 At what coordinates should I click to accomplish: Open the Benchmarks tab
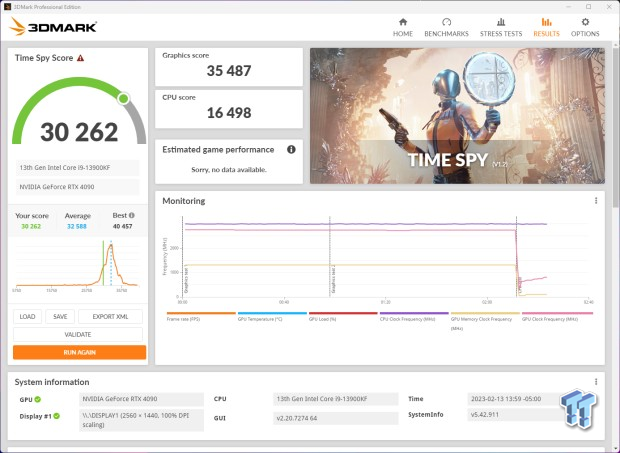pyautogui.click(x=446, y=28)
